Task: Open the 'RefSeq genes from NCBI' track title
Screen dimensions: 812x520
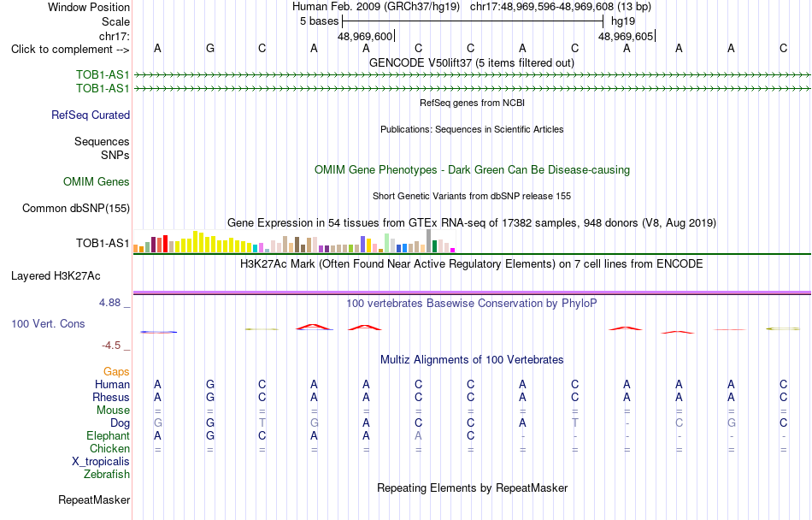Action: coord(473,103)
